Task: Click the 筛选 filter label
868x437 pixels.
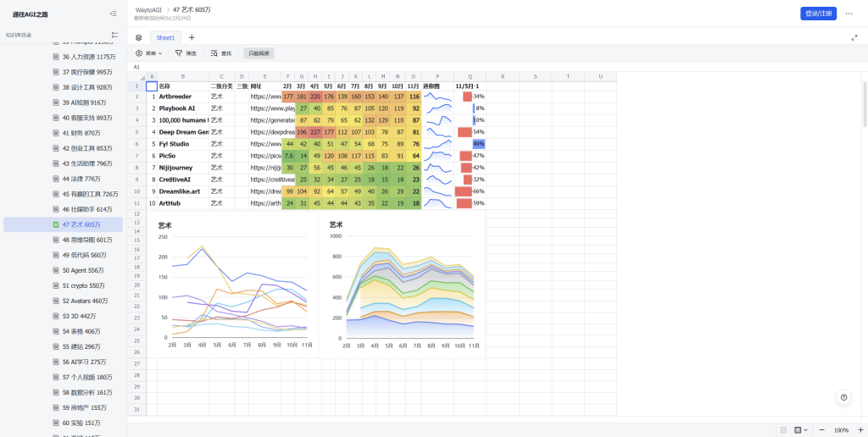Action: [x=191, y=53]
